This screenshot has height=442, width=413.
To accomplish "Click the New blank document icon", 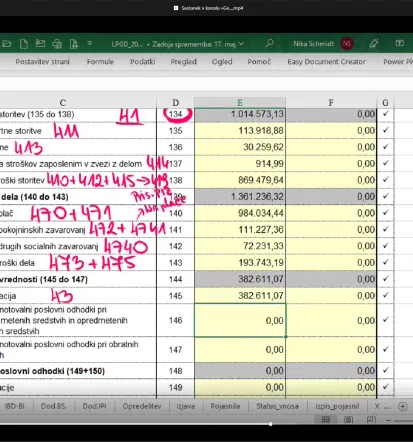I will pyautogui.click(x=24, y=44).
